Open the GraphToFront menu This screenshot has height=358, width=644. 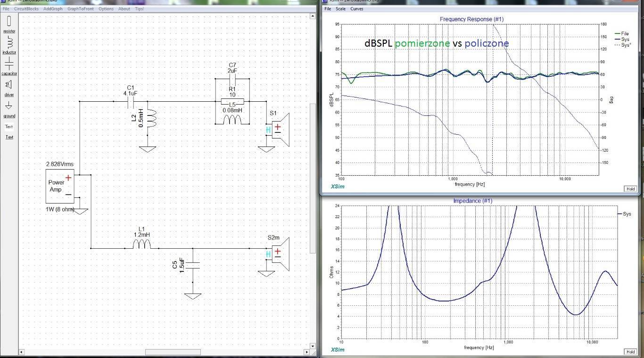click(81, 9)
